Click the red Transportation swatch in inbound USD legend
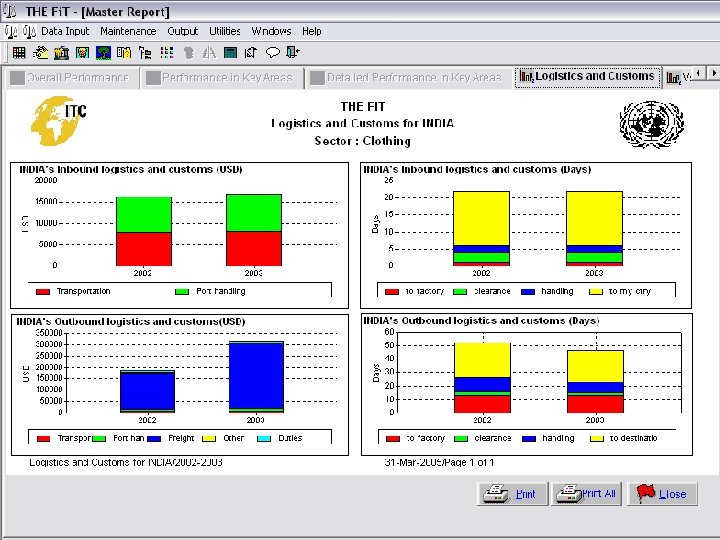The width and height of the screenshot is (720, 540). [43, 292]
